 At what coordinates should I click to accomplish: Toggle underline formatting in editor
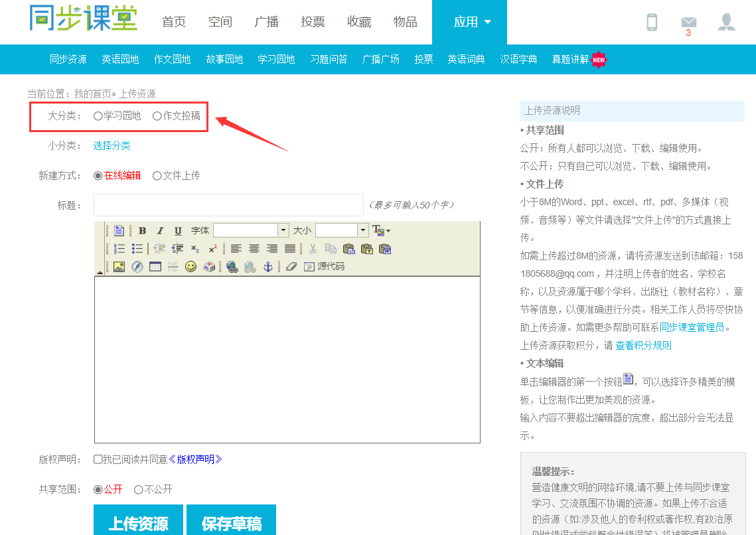pos(178,230)
